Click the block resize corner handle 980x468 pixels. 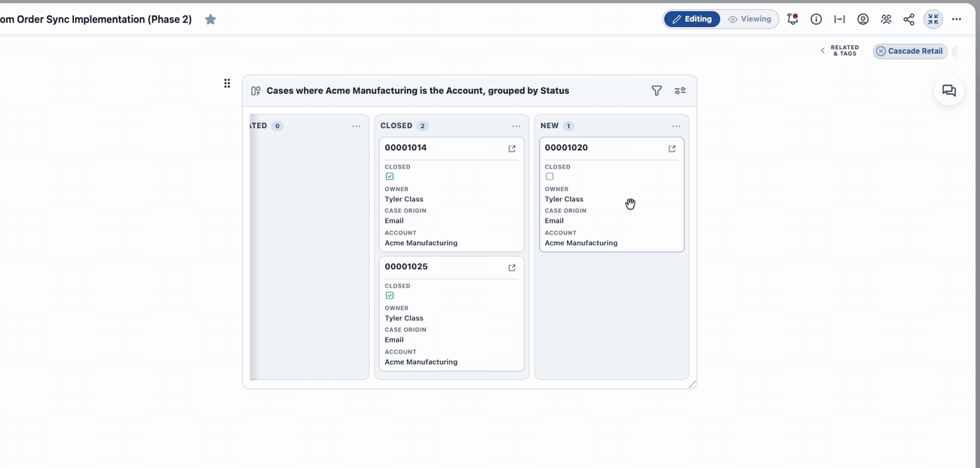692,384
